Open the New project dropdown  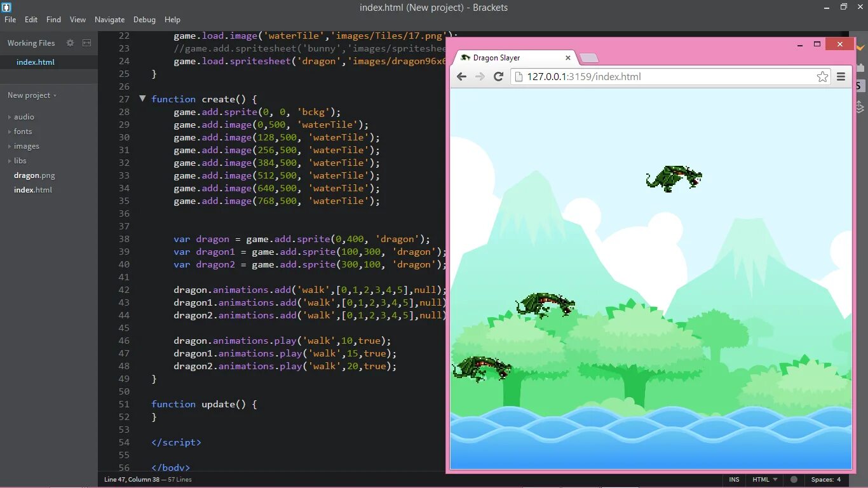coord(32,95)
